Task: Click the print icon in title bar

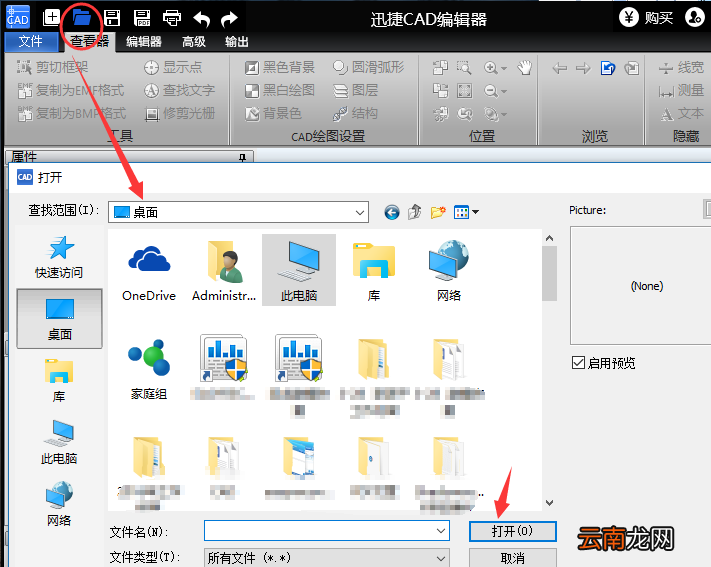Action: click(x=172, y=18)
